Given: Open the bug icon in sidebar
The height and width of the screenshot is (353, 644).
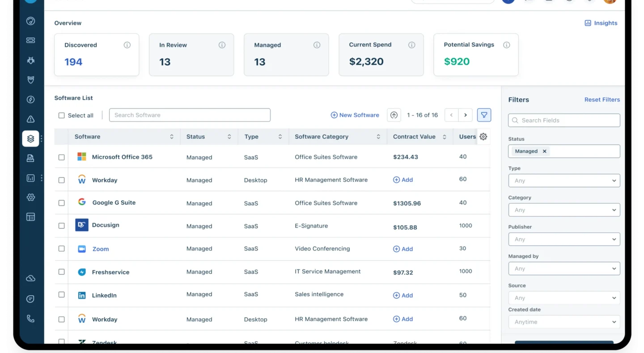Looking at the screenshot, I should [x=30, y=60].
